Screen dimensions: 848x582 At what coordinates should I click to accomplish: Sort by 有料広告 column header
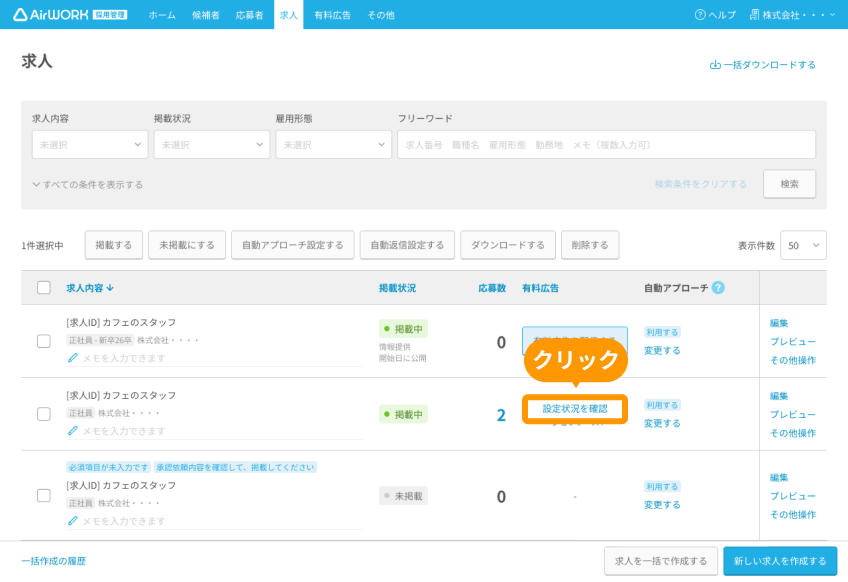[x=540, y=288]
